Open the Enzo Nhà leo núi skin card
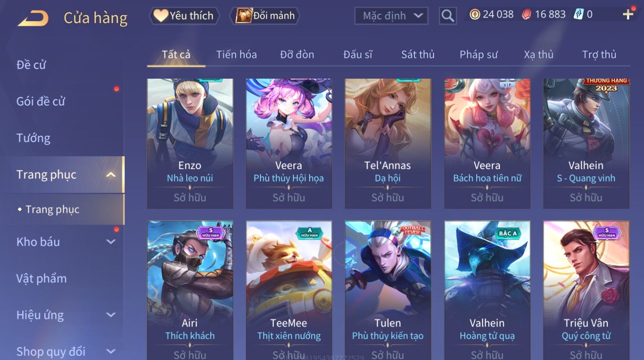 [190, 143]
